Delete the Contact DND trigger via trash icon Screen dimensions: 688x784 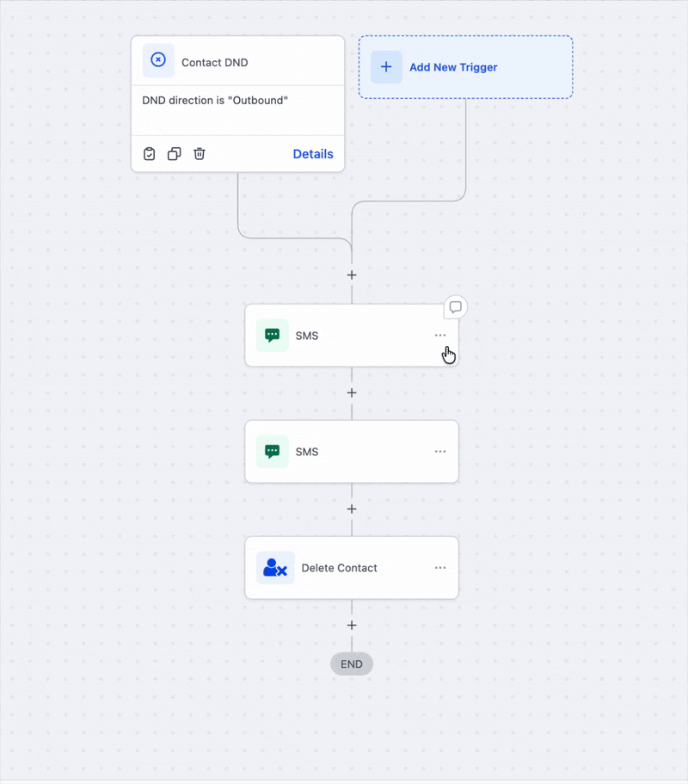pos(200,154)
